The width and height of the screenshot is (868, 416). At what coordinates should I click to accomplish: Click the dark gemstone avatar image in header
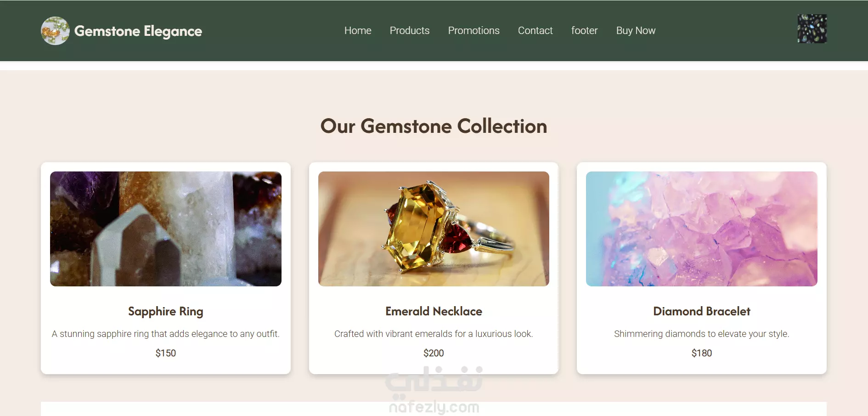(x=812, y=29)
